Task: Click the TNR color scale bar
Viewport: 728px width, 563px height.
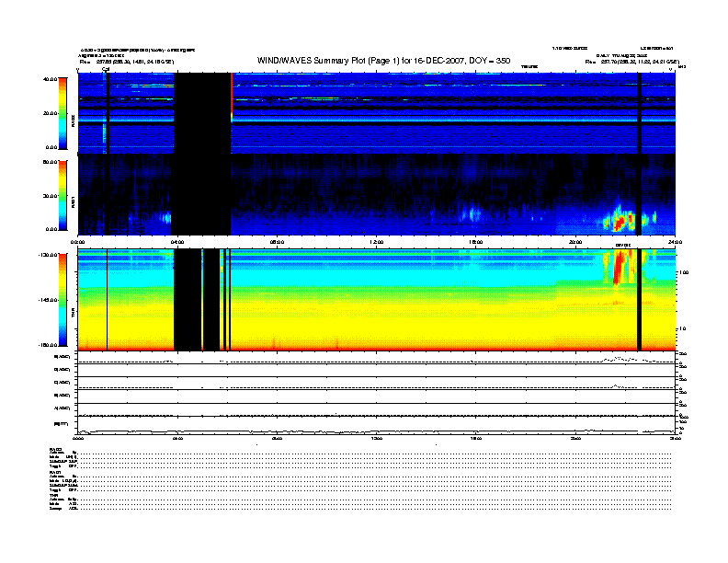Action: [63, 300]
